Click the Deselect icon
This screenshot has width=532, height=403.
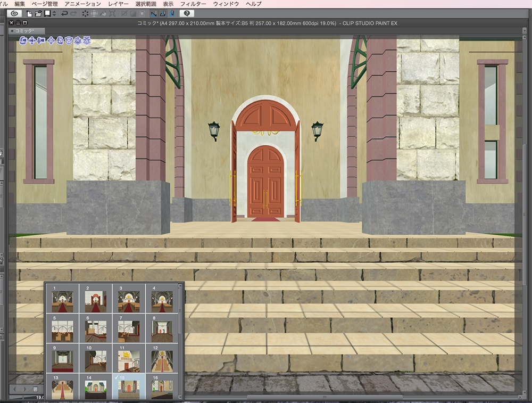tap(124, 14)
